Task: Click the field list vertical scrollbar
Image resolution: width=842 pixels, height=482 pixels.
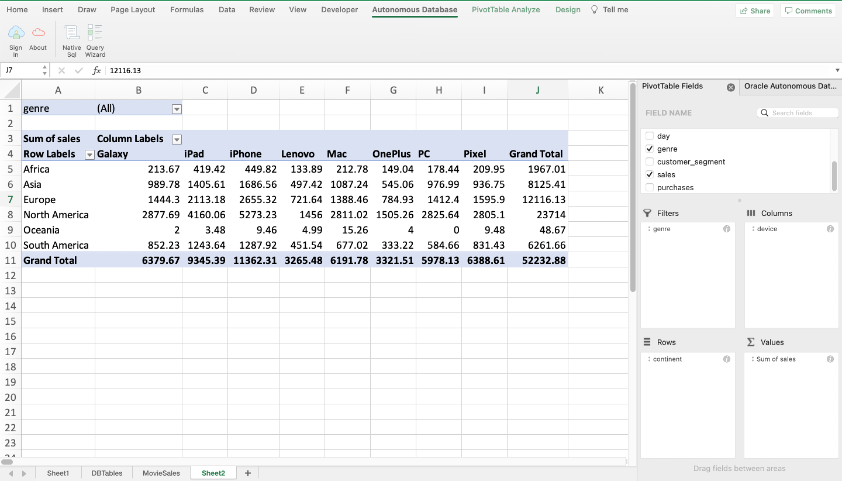Action: (834, 176)
